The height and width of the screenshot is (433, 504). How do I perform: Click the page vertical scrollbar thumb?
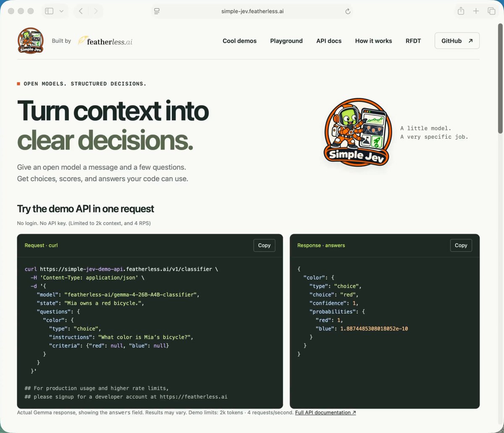pos(500,79)
